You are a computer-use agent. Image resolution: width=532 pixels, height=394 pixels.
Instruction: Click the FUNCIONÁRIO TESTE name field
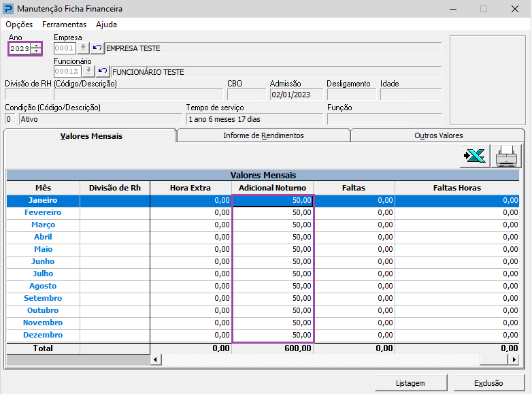[x=276, y=72]
